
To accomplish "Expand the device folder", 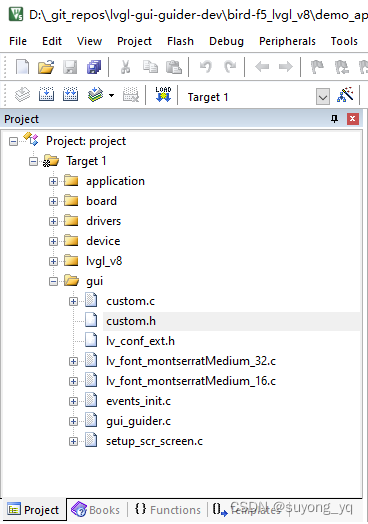I will pos(53,242).
